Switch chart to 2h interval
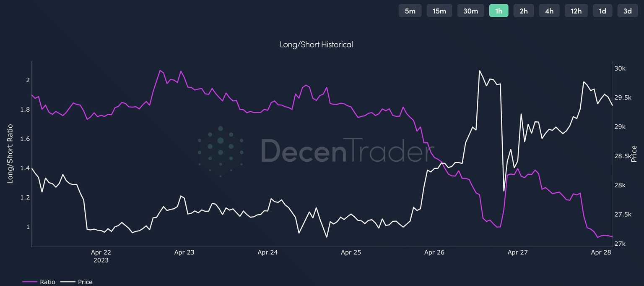The width and height of the screenshot is (644, 286). [x=523, y=11]
